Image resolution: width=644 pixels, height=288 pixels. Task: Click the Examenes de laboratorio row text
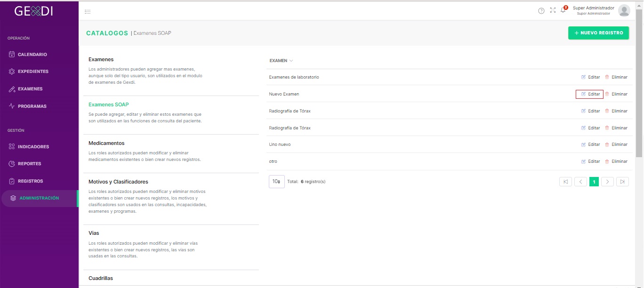pos(294,77)
